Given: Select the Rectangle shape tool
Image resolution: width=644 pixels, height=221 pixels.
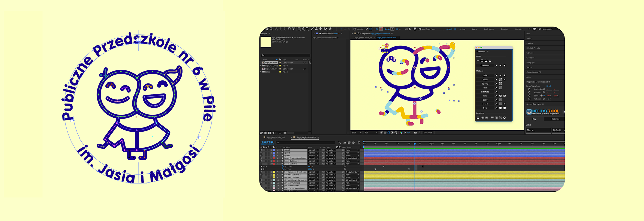Looking at the screenshot, I should point(299,29).
